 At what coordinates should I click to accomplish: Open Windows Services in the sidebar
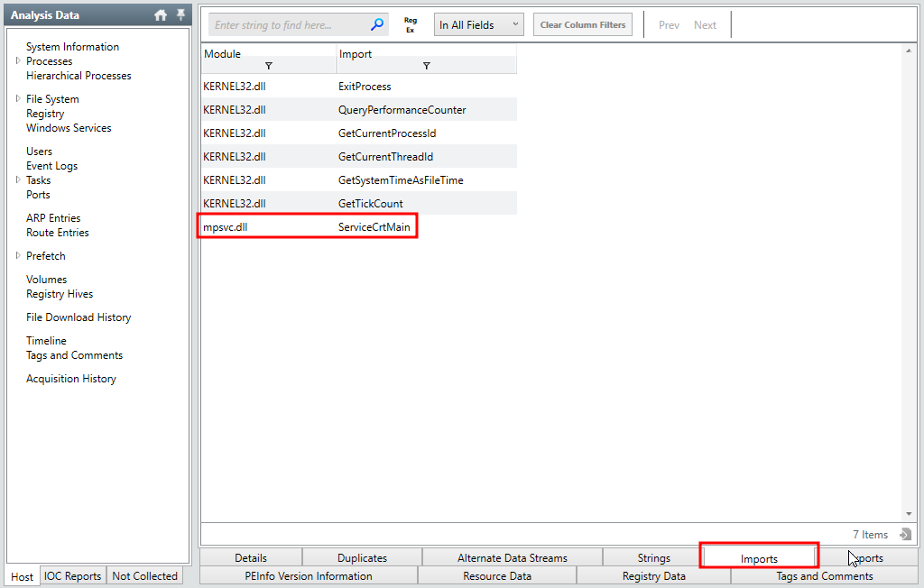(x=69, y=128)
